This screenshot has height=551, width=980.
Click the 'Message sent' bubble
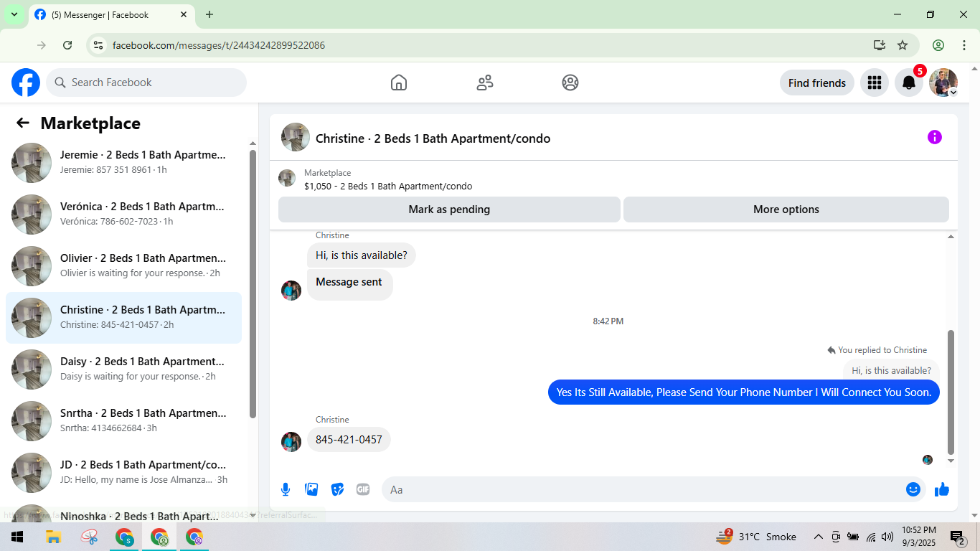pos(349,284)
